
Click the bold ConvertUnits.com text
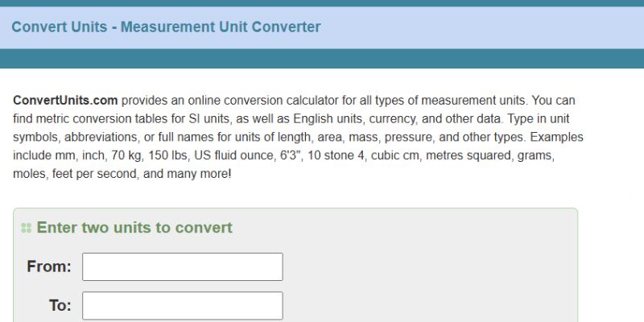coord(65,101)
